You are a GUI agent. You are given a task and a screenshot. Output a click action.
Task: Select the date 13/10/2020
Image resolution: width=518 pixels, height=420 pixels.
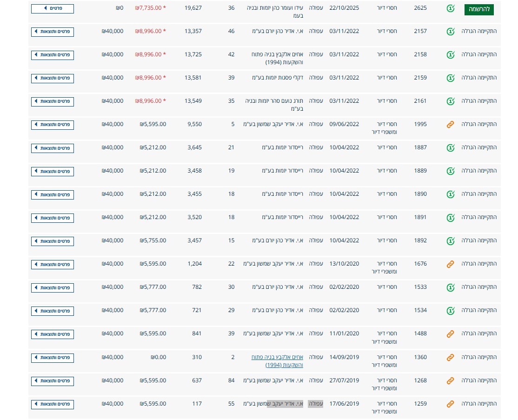tap(344, 264)
